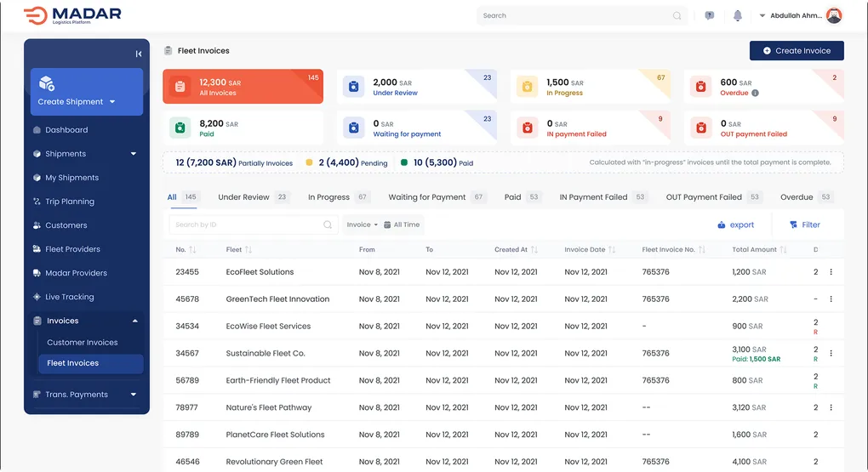868x472 pixels.
Task: Click the Overdue info icon
Action: point(756,94)
